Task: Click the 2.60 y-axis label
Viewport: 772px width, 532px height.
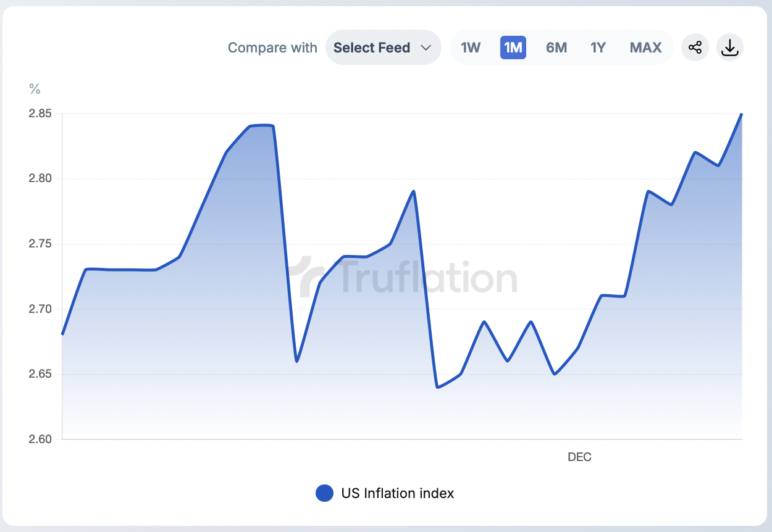Action: coord(40,439)
